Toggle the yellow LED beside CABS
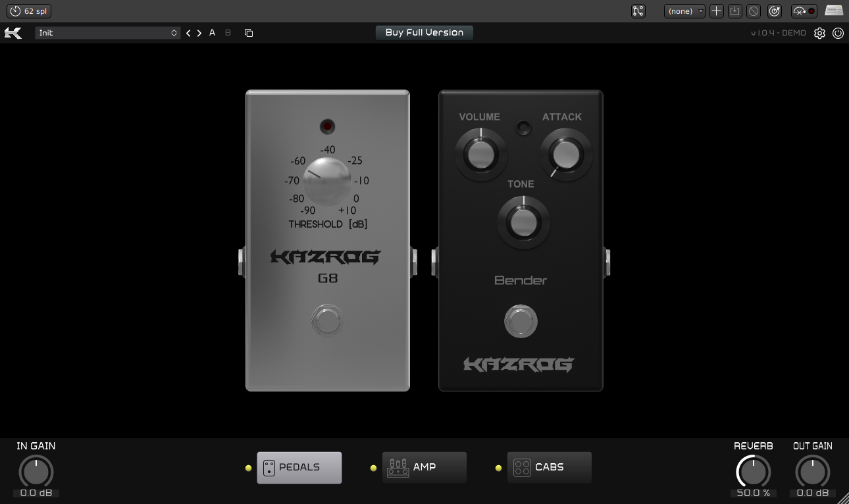Screen dimensions: 849x504 [x=498, y=468]
